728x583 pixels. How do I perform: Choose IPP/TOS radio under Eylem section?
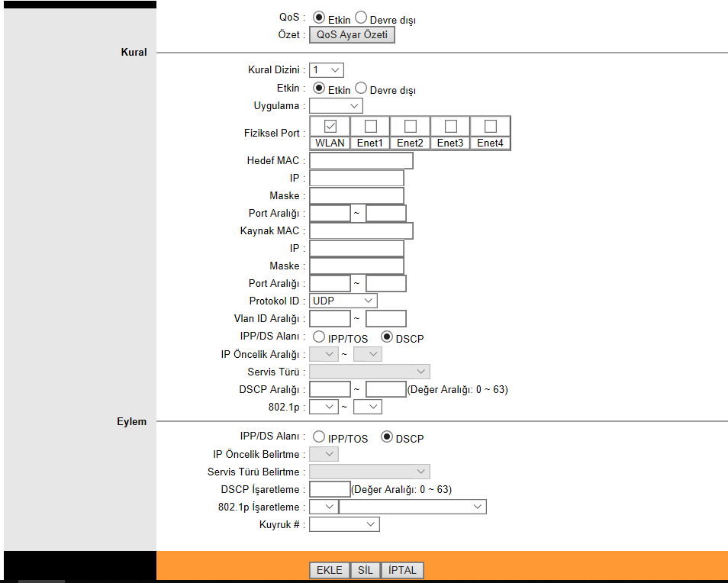click(317, 437)
